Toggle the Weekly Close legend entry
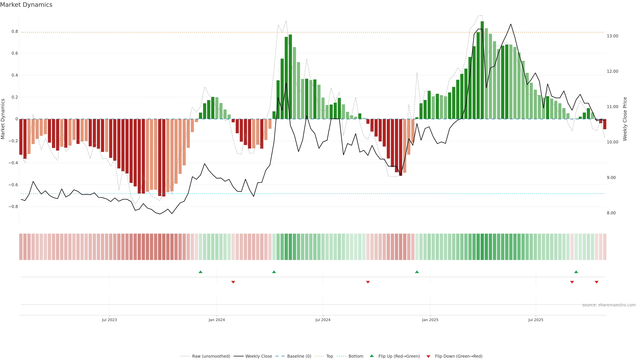 (x=258, y=356)
